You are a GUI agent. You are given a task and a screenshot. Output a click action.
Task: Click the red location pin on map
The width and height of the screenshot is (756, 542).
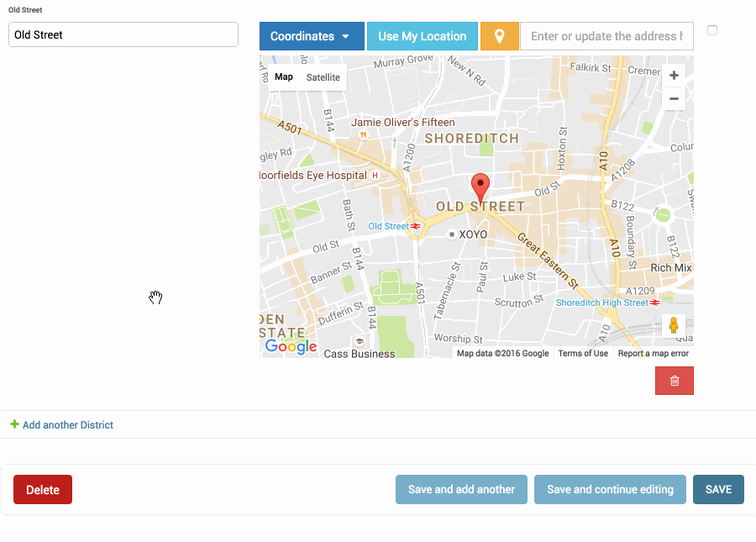tap(480, 188)
